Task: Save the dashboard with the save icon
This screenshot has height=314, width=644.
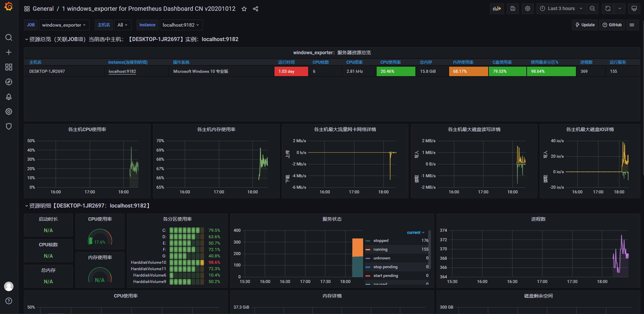Action: point(513,8)
